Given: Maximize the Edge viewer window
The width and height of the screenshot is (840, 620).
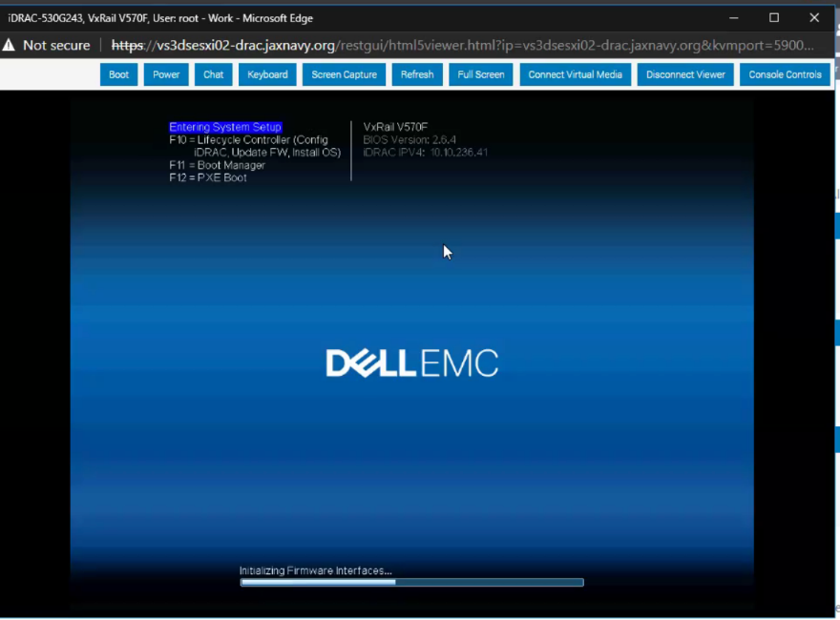Looking at the screenshot, I should 774,18.
